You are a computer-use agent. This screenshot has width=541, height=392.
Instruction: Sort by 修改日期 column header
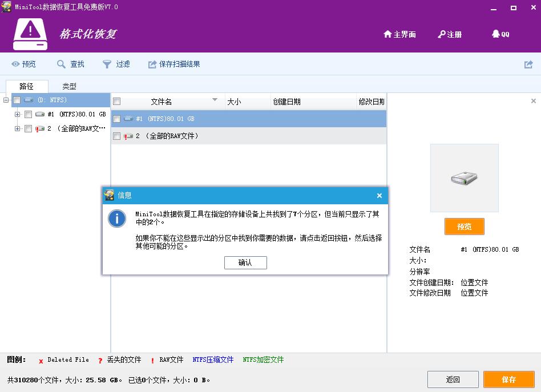pyautogui.click(x=372, y=102)
